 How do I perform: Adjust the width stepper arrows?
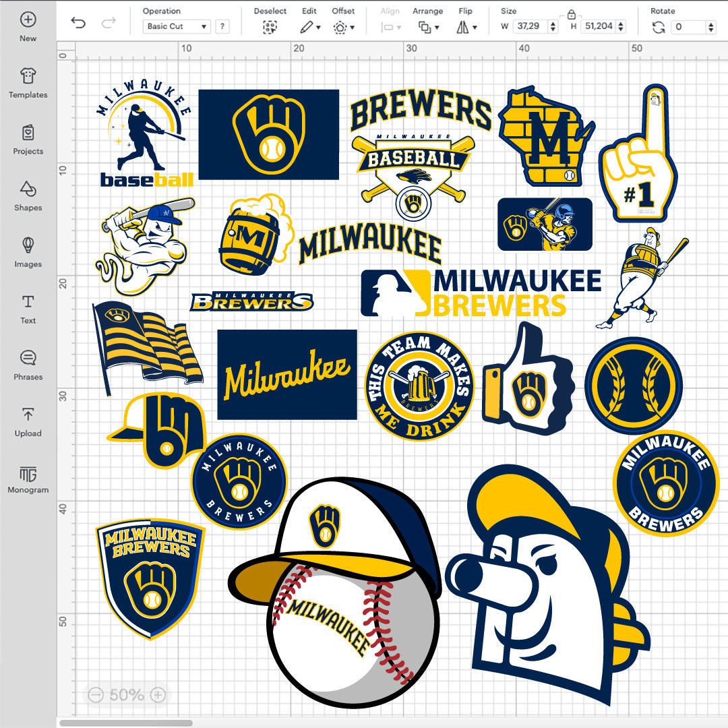pyautogui.click(x=553, y=26)
